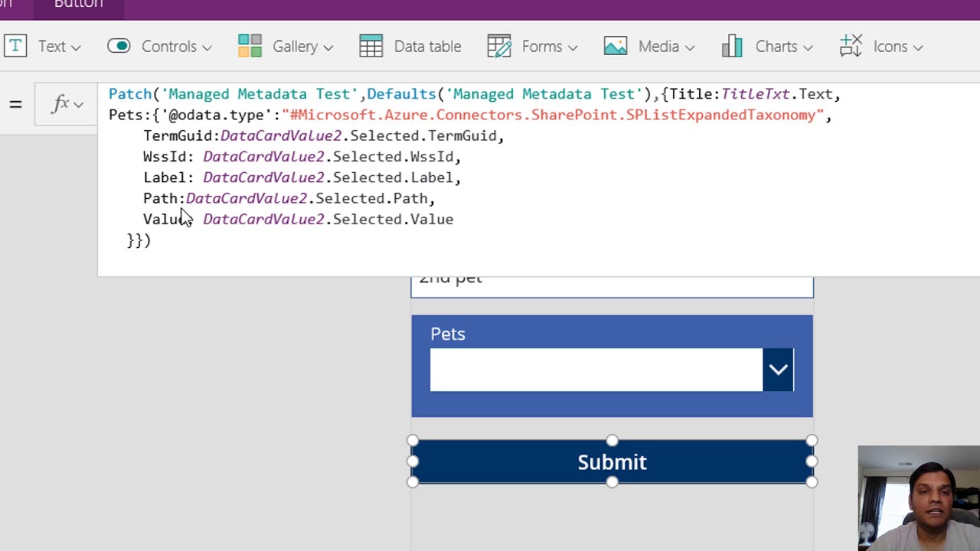Click the Charts bar icon
The image size is (980, 551).
732,47
